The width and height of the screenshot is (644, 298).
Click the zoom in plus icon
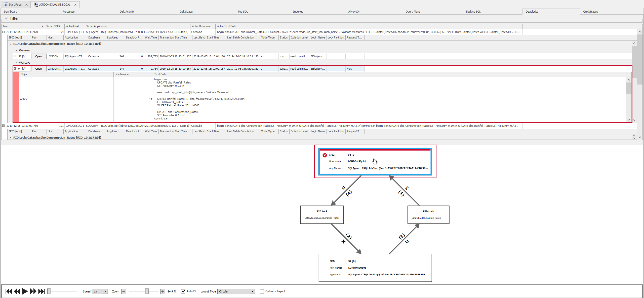(x=163, y=291)
